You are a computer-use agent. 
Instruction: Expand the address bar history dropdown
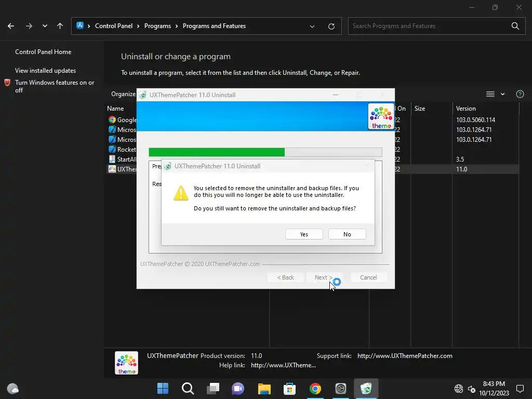click(x=312, y=26)
